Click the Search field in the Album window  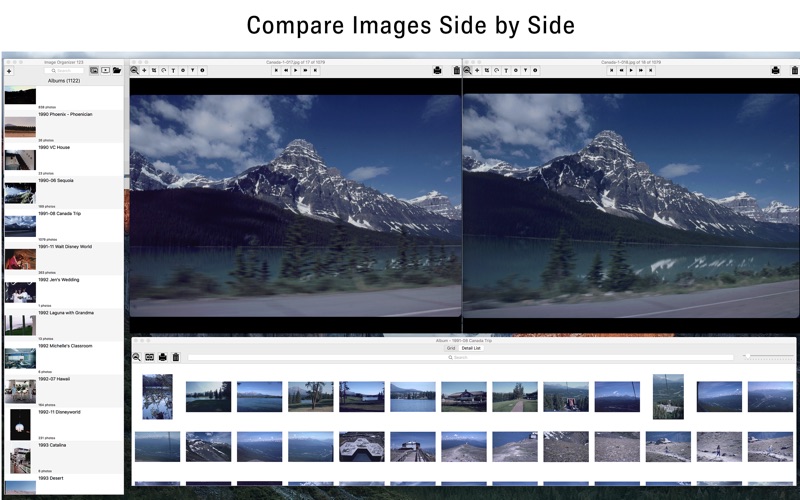point(460,358)
